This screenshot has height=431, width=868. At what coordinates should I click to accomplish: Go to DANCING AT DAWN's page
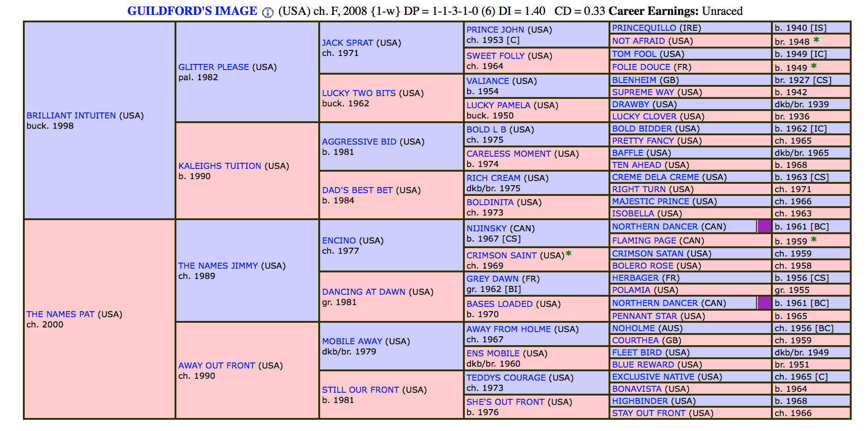[364, 292]
